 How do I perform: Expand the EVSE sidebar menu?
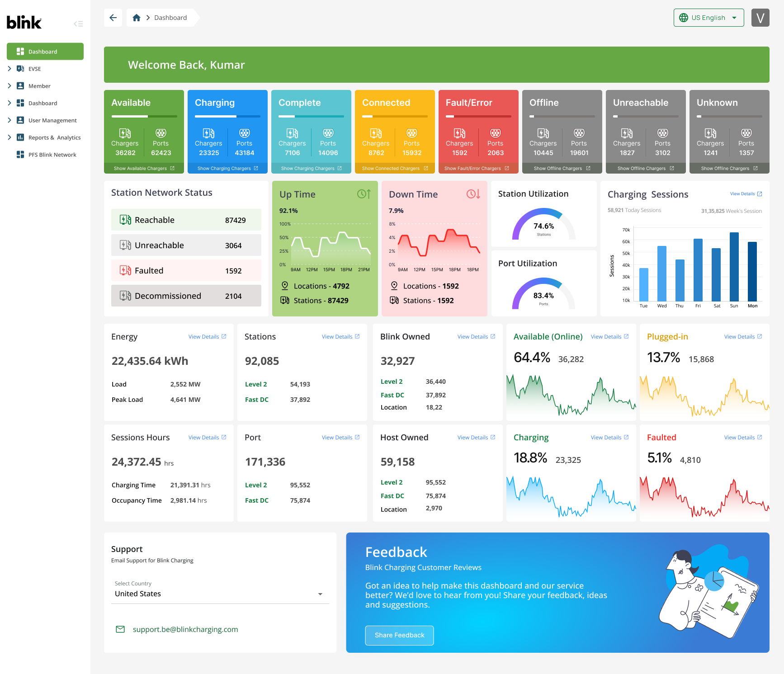[9, 69]
